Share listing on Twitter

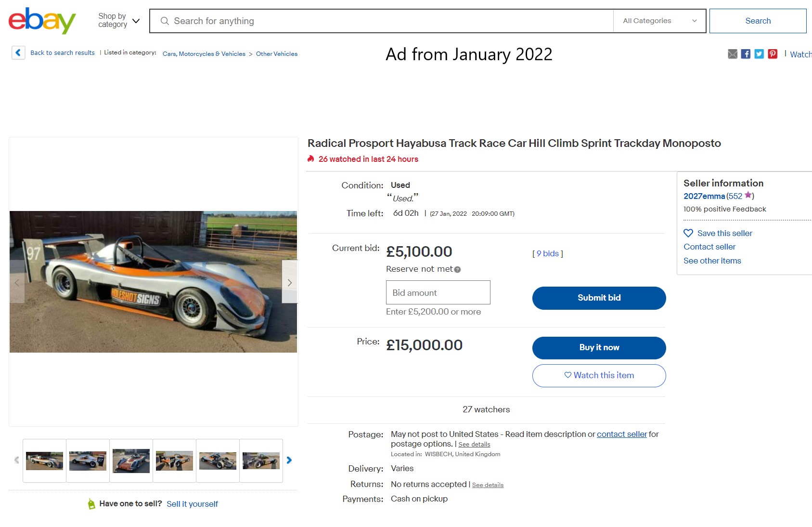[759, 54]
